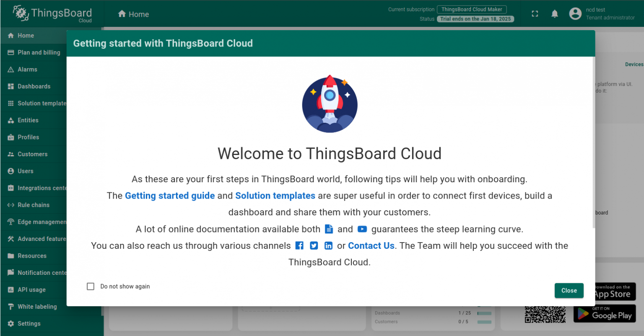
Task: Open the White labeling section
Action: click(x=37, y=306)
